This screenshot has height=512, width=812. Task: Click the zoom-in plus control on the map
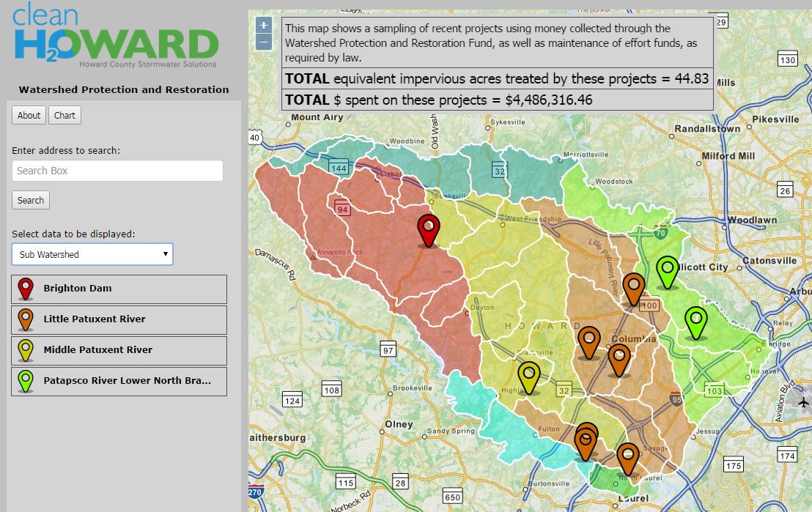(x=263, y=25)
